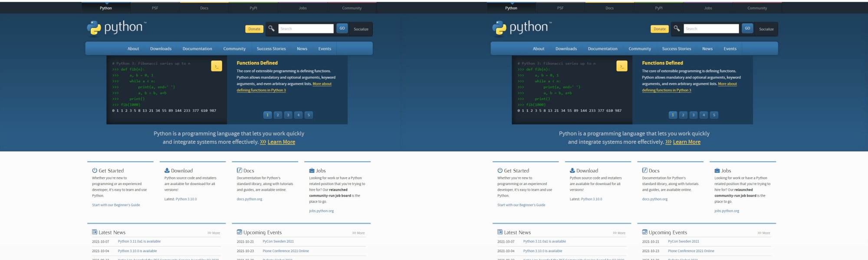Screen dimensions: 868x260
Task: Launch interactive shell icon on right page
Action: [622, 66]
